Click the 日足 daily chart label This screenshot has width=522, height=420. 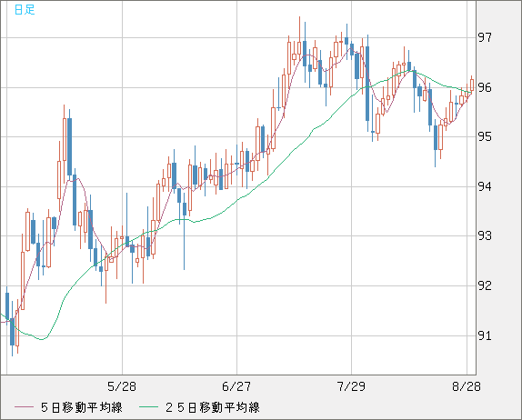(x=25, y=10)
